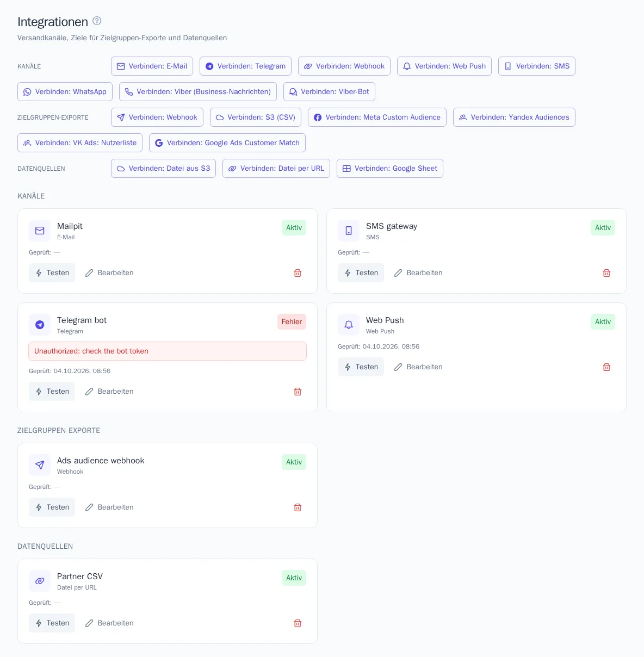The image size is (644, 657).
Task: Test the Telegram bot integration
Action: (x=52, y=392)
